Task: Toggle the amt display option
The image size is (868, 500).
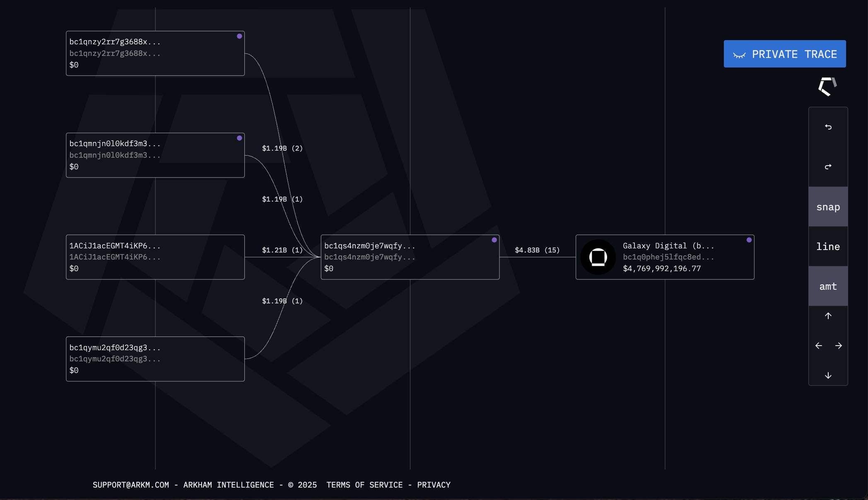Action: coord(828,286)
